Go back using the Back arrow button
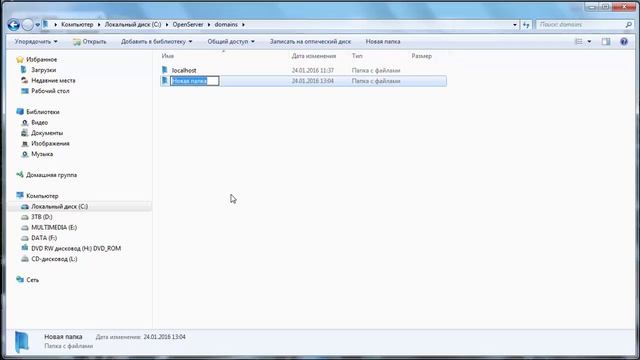 click(x=13, y=25)
